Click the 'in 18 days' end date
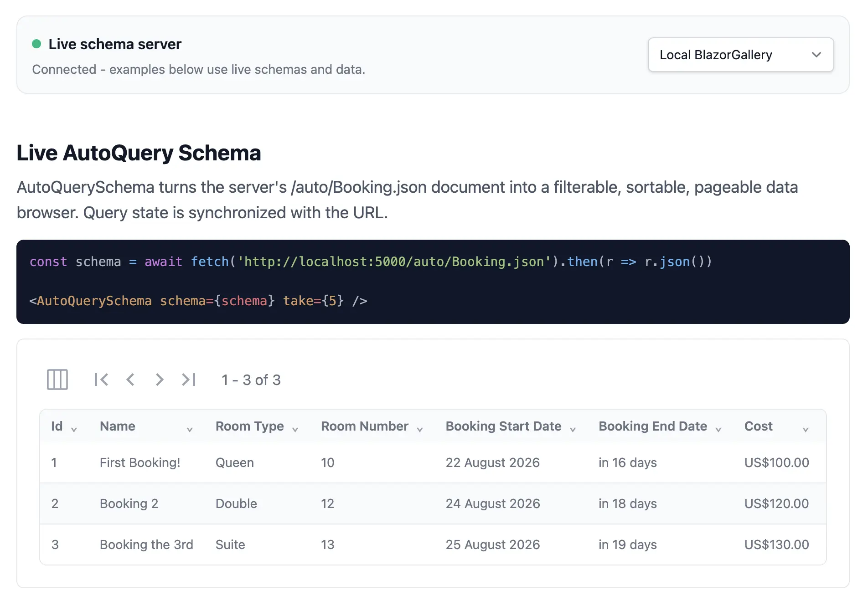 (x=628, y=503)
